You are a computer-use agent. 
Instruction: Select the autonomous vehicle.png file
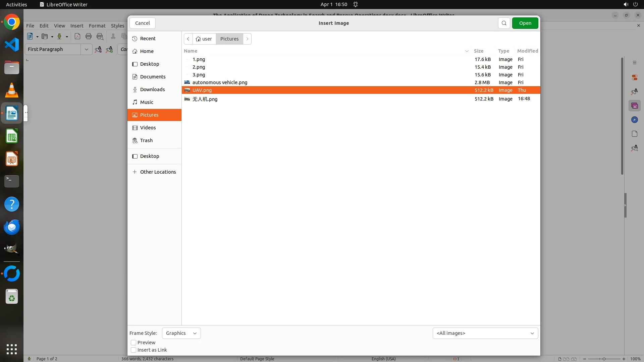pyautogui.click(x=220, y=82)
